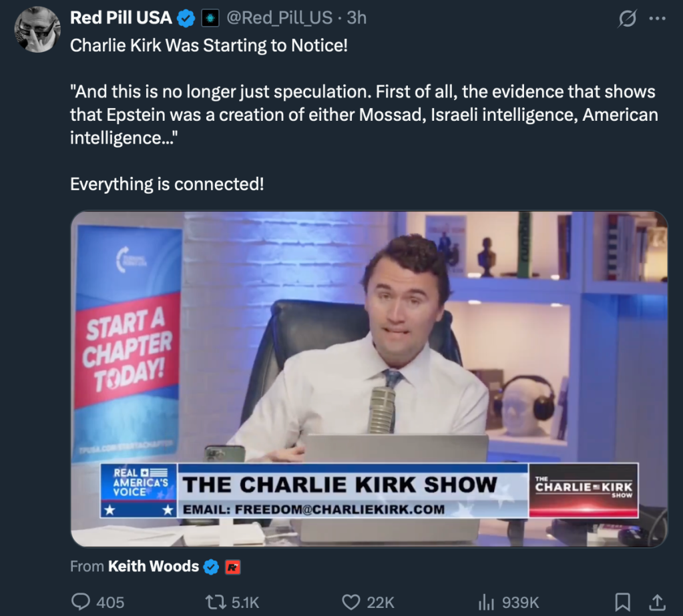Repost this tweet using the retweet icon
Screen dimensions: 683x616
[x=216, y=603]
